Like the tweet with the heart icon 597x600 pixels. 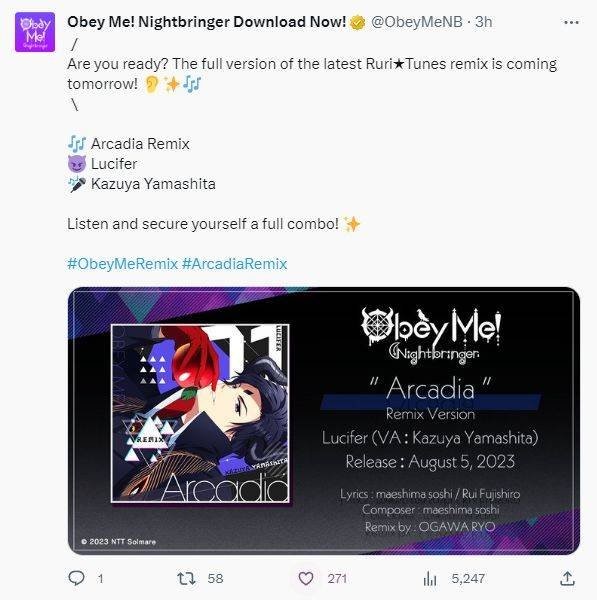pos(305,578)
